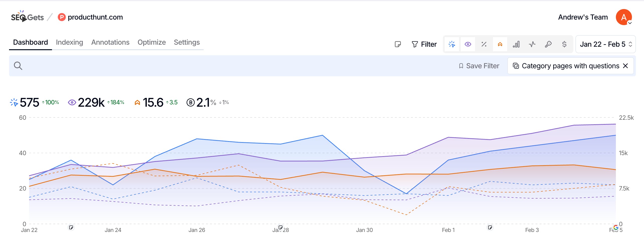
Task: Click the sticky note annotation icon
Action: pyautogui.click(x=398, y=44)
